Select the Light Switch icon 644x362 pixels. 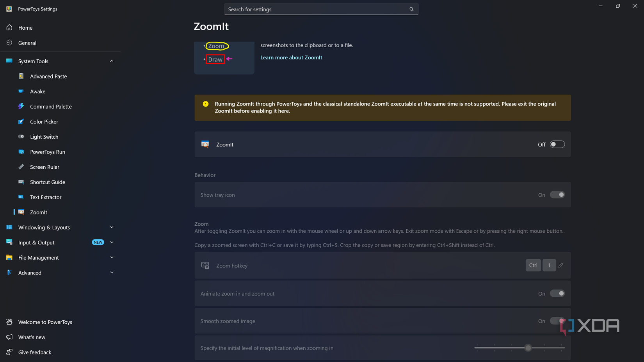click(21, 137)
